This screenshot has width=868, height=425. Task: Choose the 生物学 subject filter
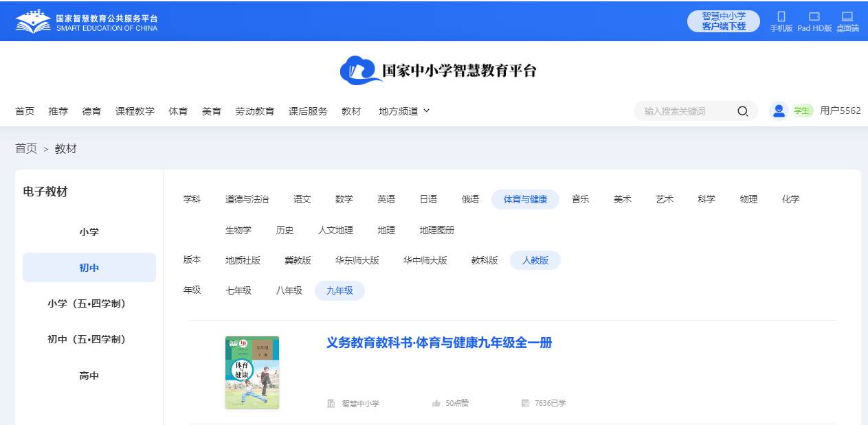[x=238, y=230]
